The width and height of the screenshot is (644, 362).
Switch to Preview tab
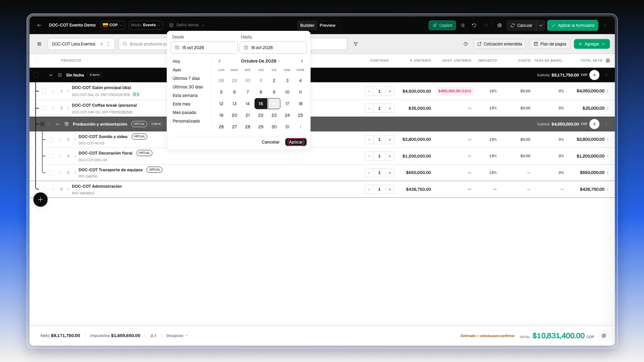click(327, 25)
